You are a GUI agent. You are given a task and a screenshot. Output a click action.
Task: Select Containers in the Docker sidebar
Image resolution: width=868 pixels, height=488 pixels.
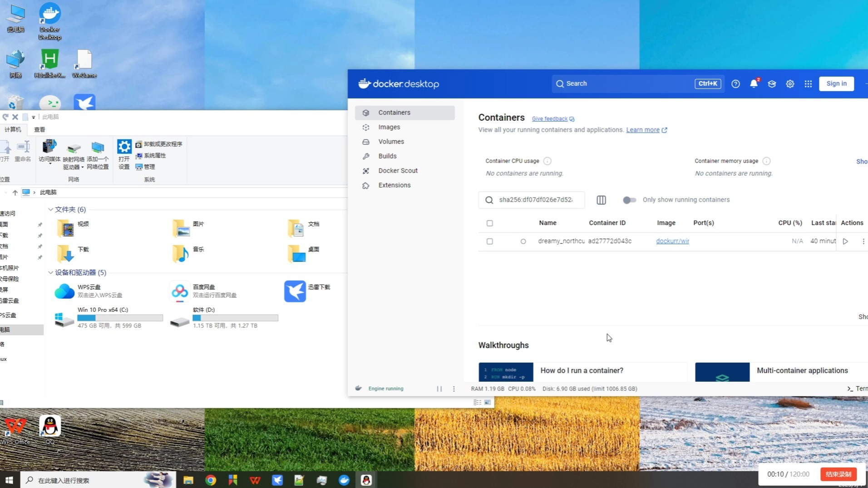click(404, 113)
